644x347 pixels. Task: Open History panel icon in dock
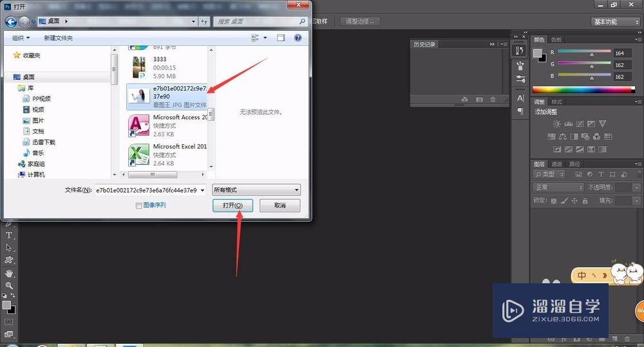coord(520,50)
